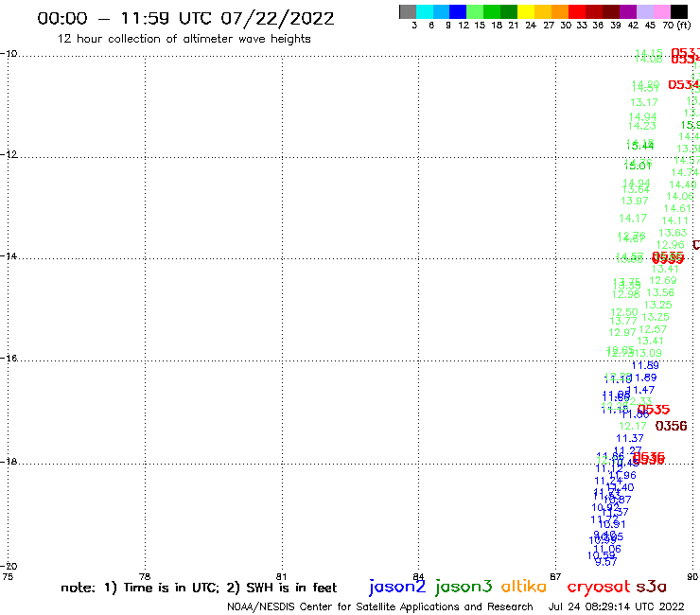Click the -12 latitude axis label
700x615 pixels.
coord(9,154)
